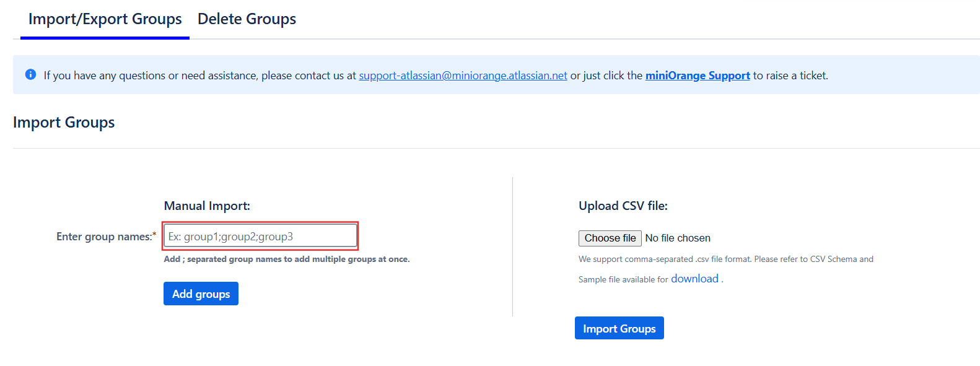
Task: Click the Import Groups section heading
Action: 64,123
